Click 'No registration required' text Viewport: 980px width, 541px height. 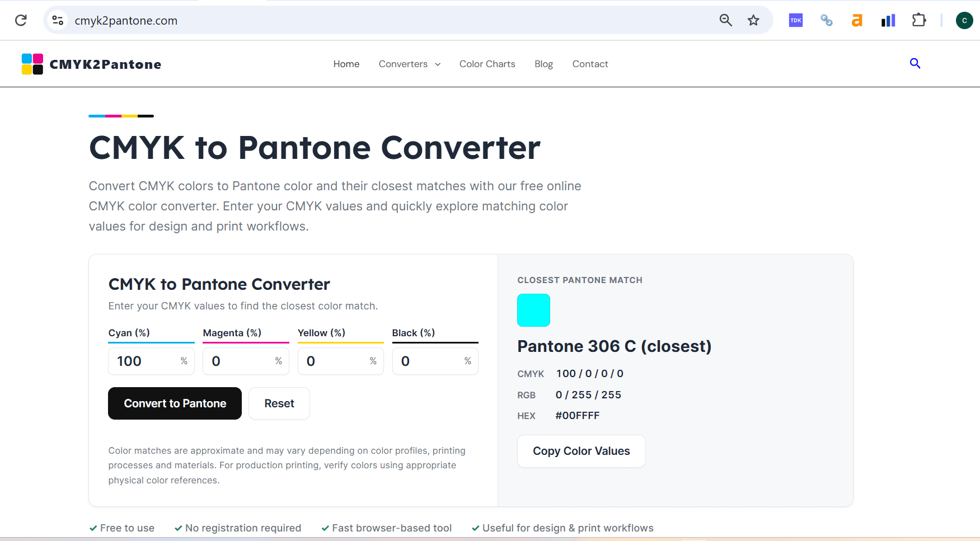(238, 528)
